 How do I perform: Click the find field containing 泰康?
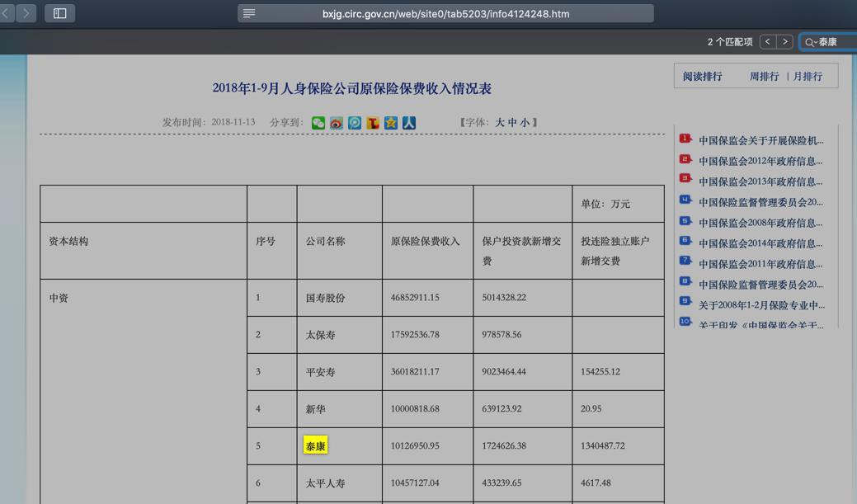pos(831,42)
